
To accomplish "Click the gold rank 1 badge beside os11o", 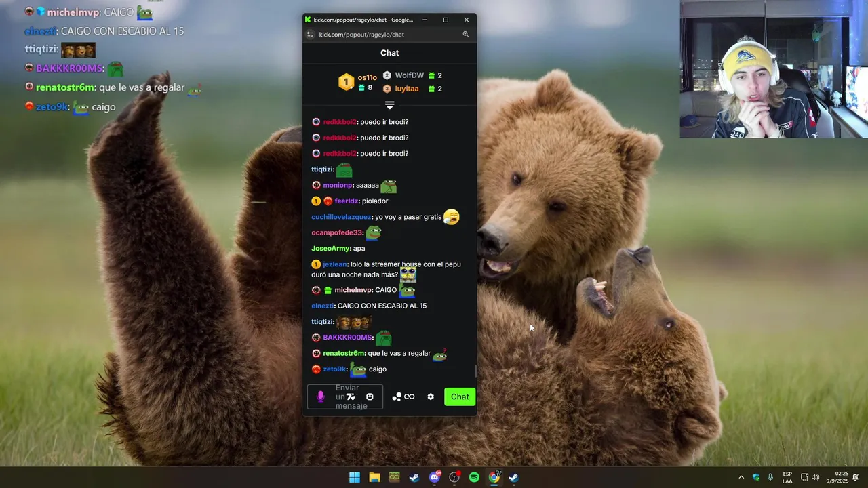I will point(346,82).
